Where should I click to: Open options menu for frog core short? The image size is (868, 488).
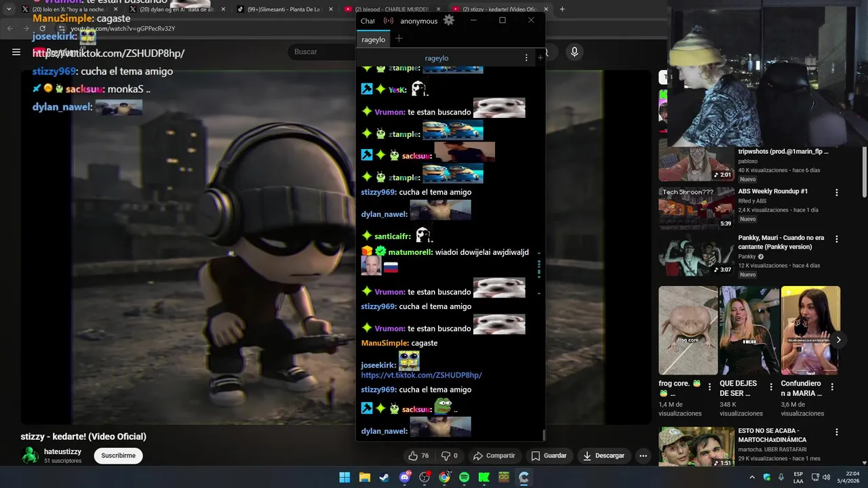click(710, 387)
